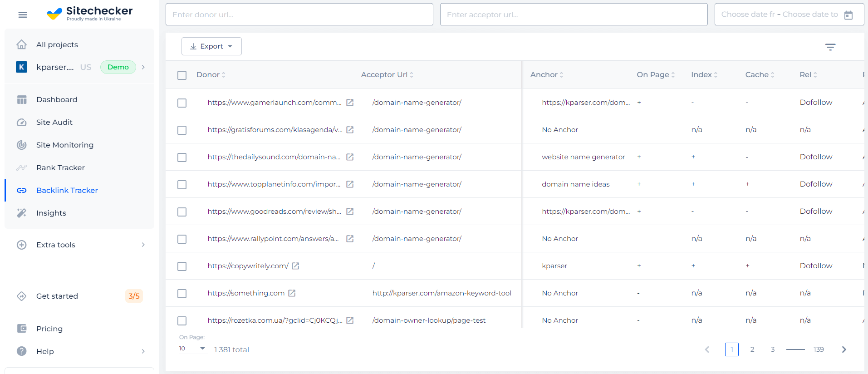The image size is (868, 374).
Task: Click the Site Audit gauge icon
Action: pos(22,122)
